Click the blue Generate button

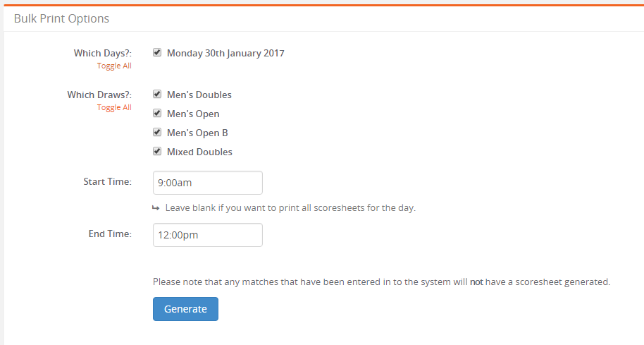click(185, 309)
